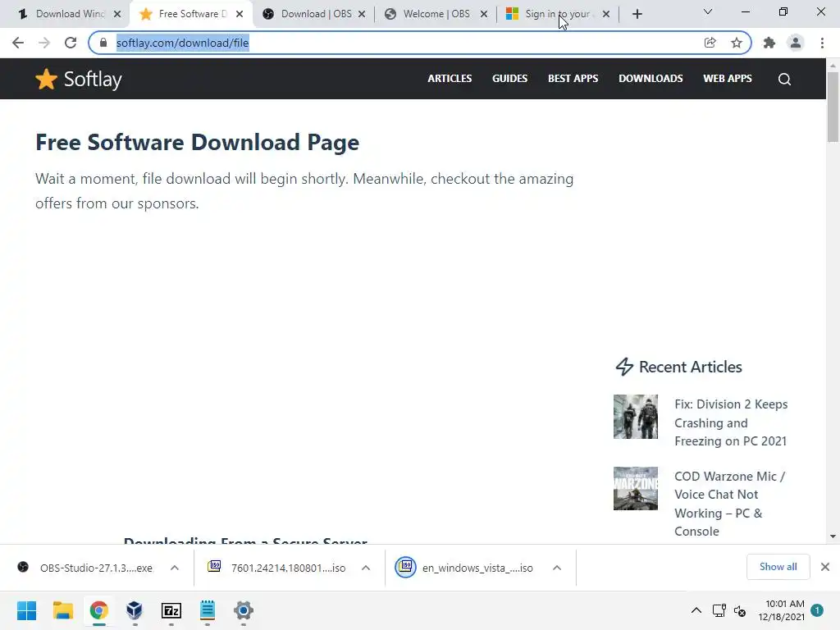Show hidden system tray icons
840x630 pixels.
click(696, 610)
